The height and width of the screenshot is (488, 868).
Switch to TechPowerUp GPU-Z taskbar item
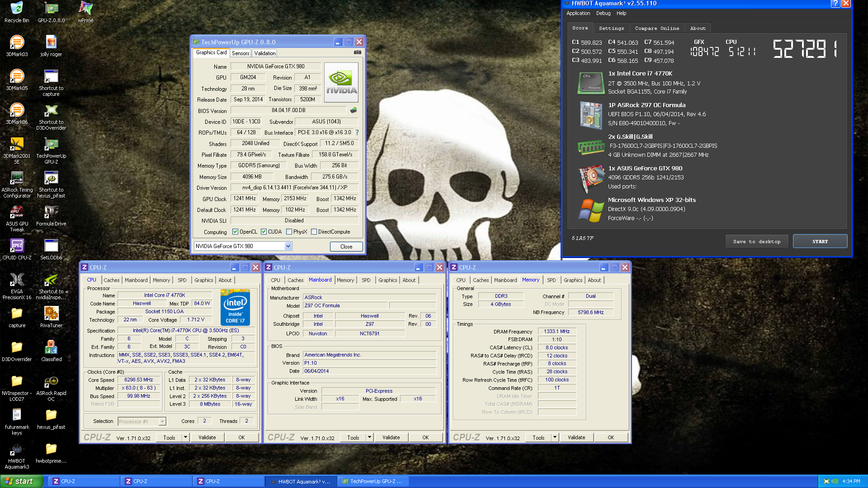coord(373,482)
